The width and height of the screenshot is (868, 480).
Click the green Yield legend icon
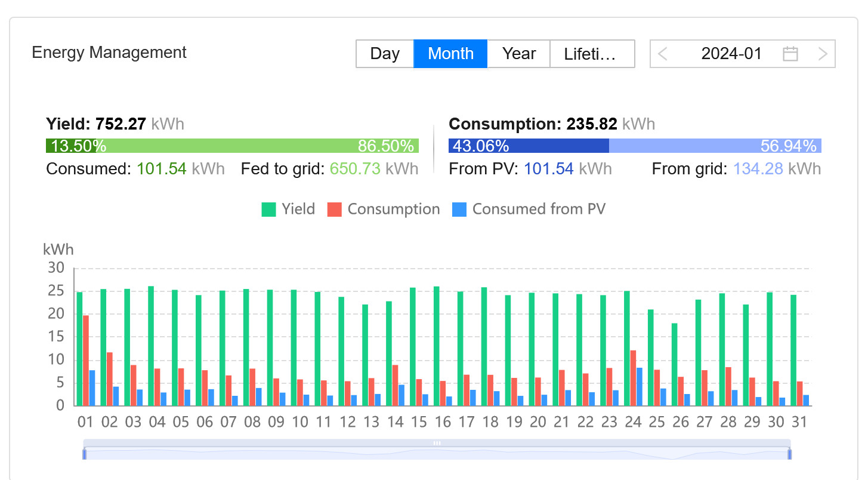(x=268, y=210)
